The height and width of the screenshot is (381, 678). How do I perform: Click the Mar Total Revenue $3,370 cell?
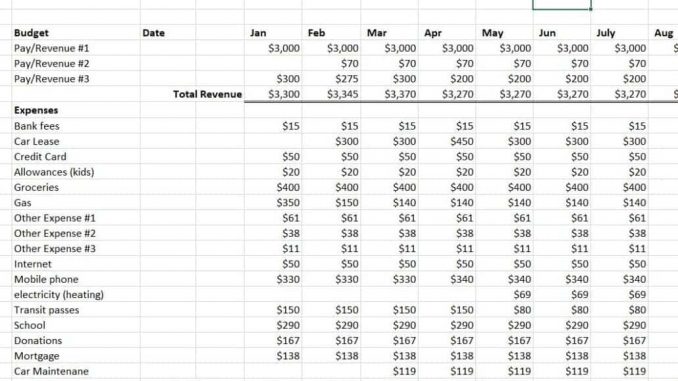(x=389, y=94)
